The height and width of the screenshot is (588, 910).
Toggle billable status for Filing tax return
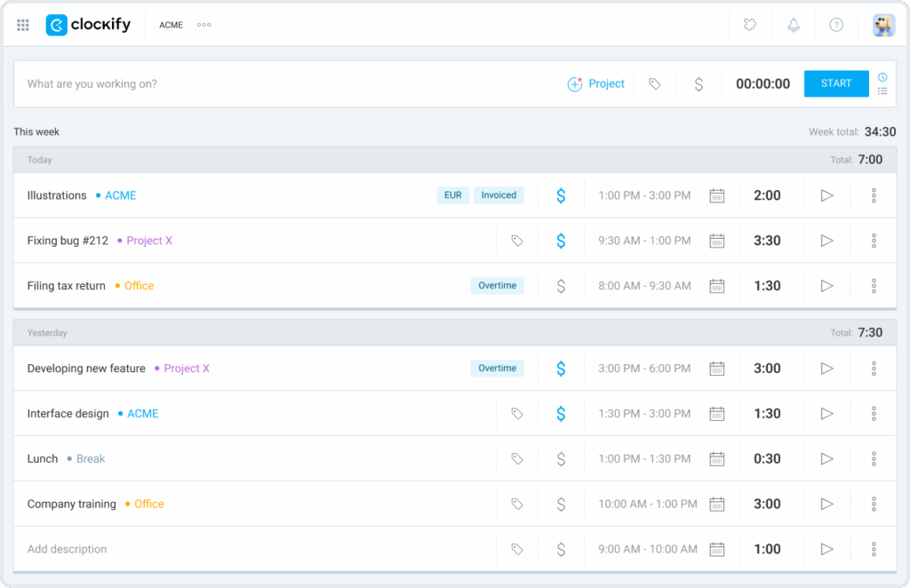[561, 286]
